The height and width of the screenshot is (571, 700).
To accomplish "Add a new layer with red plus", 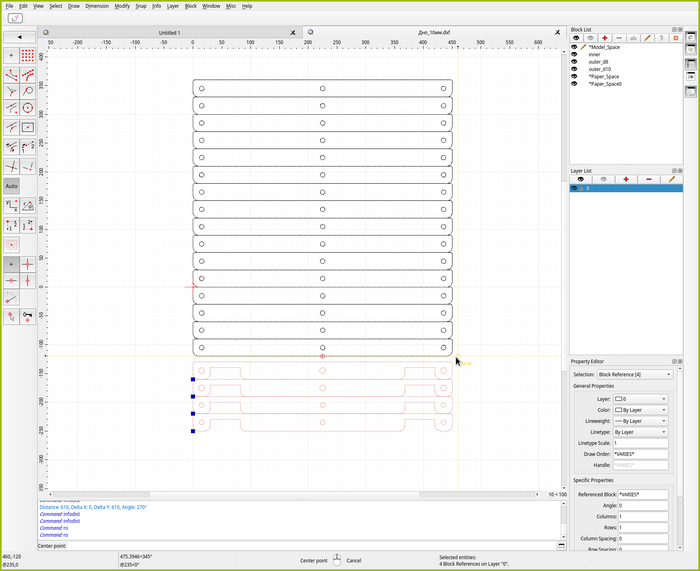I will click(x=626, y=179).
